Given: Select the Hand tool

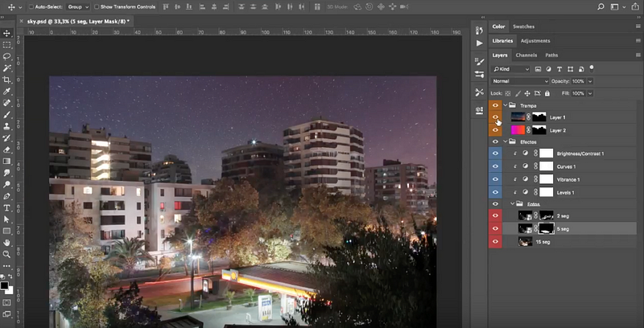Looking at the screenshot, I should click(x=6, y=243).
